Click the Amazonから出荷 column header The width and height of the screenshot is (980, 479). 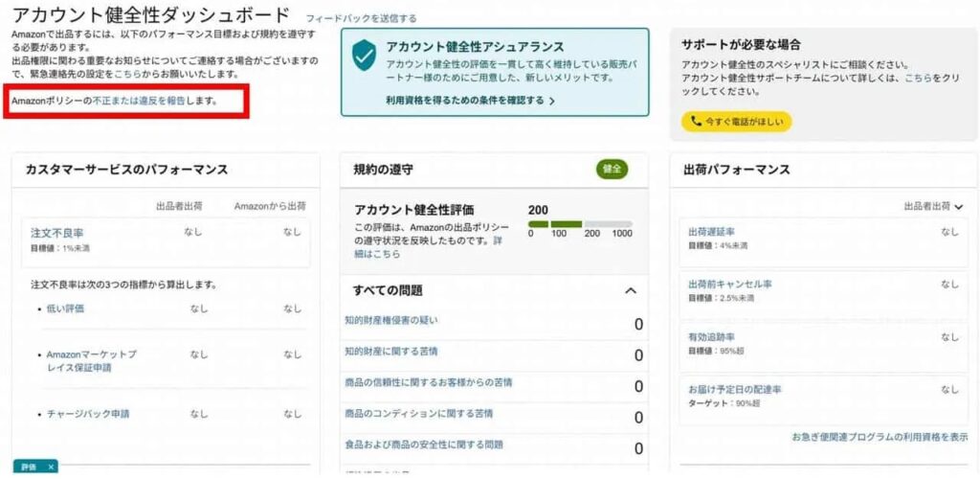click(x=270, y=206)
